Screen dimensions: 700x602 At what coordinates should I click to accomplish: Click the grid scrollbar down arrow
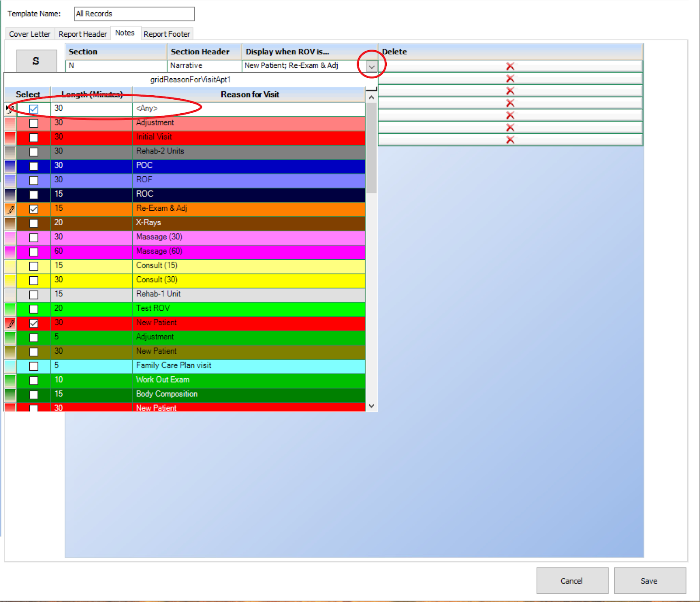click(x=371, y=406)
